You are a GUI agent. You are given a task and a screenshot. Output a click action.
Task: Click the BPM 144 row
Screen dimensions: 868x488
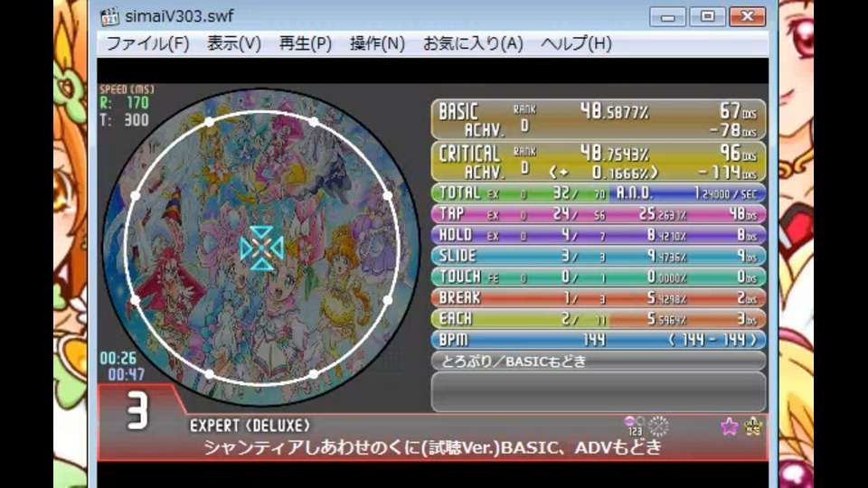pos(599,340)
